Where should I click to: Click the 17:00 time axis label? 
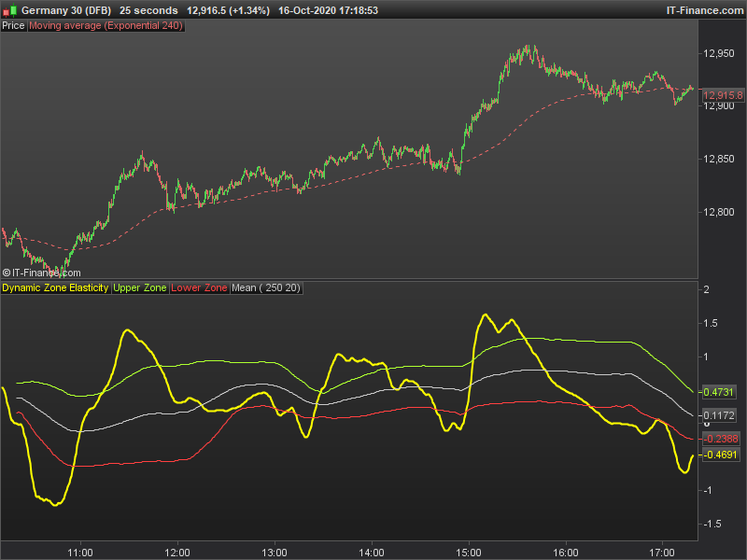(663, 553)
